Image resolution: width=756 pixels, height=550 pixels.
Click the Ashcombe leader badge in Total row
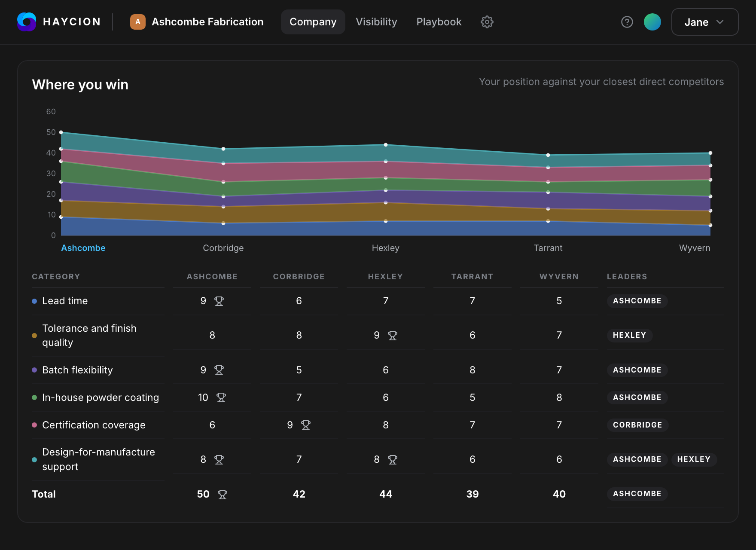click(x=637, y=494)
